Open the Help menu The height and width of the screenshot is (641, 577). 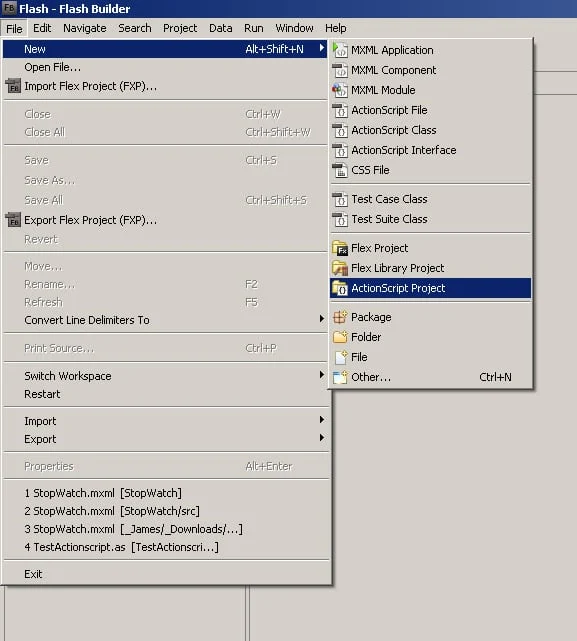(x=336, y=28)
